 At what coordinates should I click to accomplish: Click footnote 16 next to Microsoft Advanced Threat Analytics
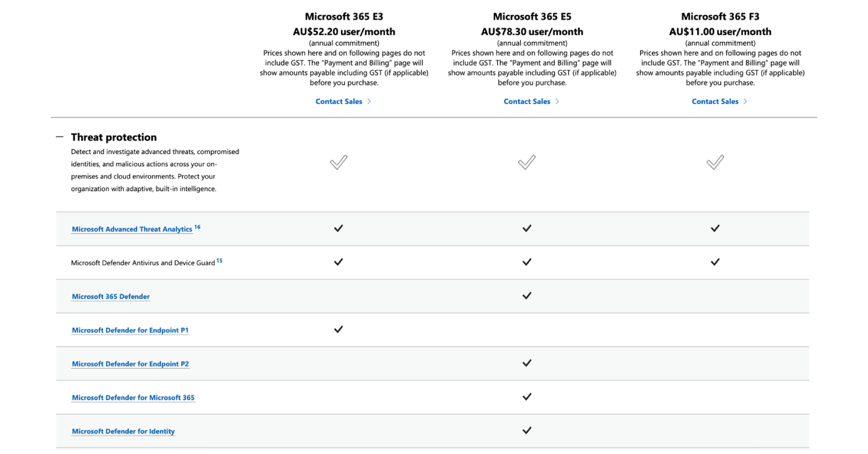point(197,226)
